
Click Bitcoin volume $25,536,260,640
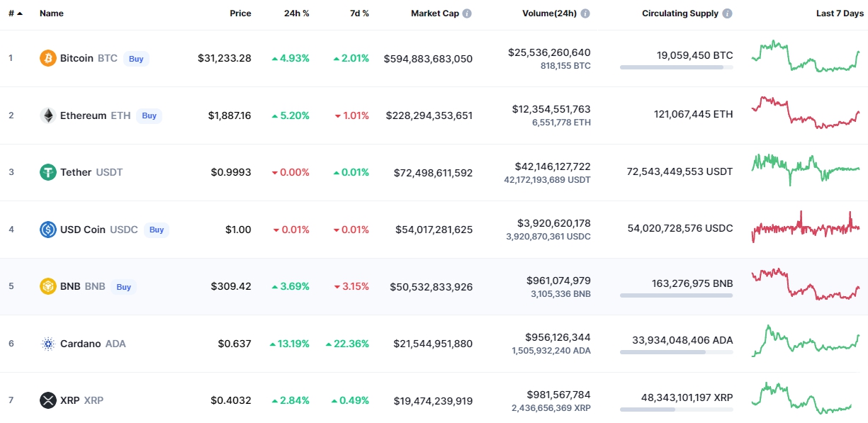(549, 52)
